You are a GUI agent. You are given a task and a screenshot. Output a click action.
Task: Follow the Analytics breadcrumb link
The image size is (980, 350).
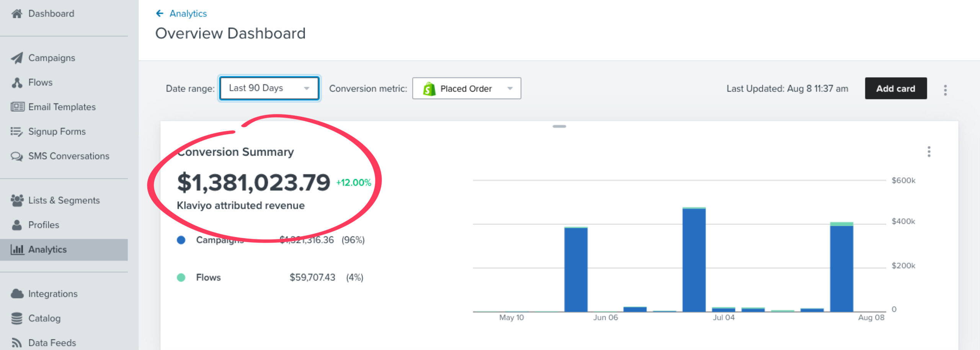click(x=188, y=13)
